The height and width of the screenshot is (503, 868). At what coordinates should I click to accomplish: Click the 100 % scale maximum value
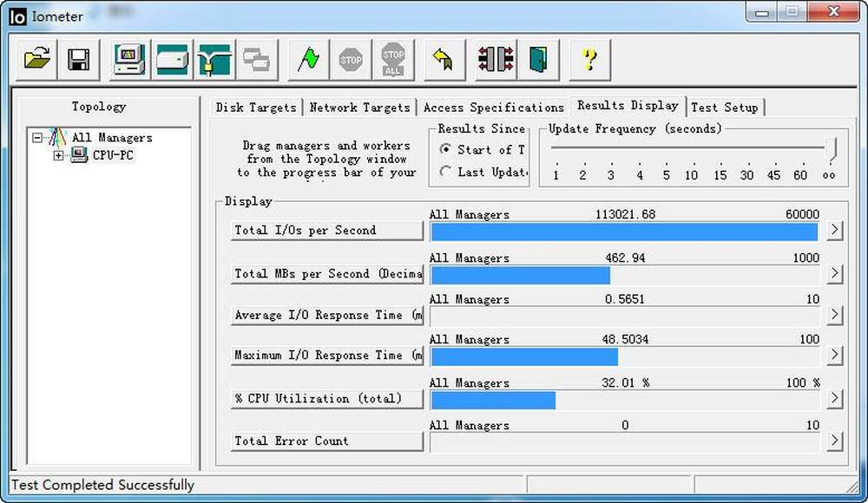tap(803, 382)
